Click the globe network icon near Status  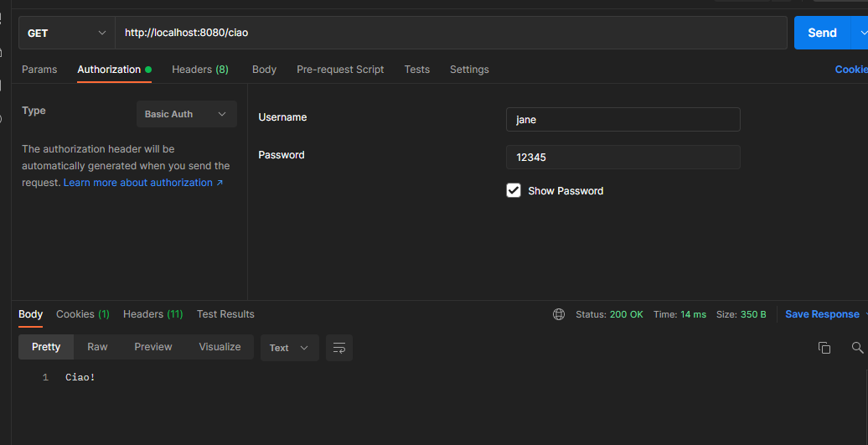pos(559,314)
